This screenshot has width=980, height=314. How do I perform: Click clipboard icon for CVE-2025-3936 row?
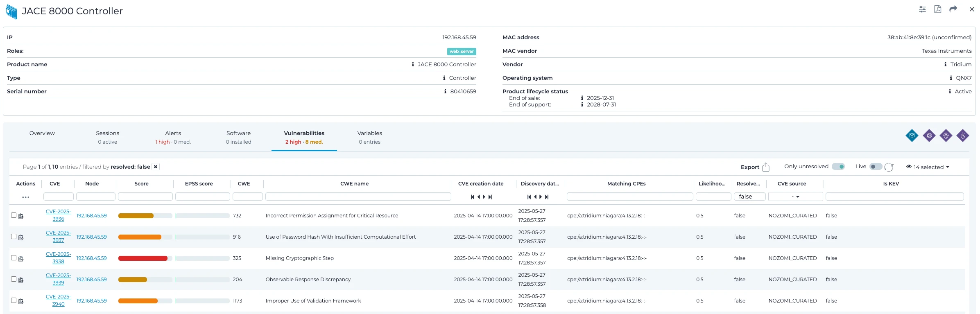coord(21,216)
